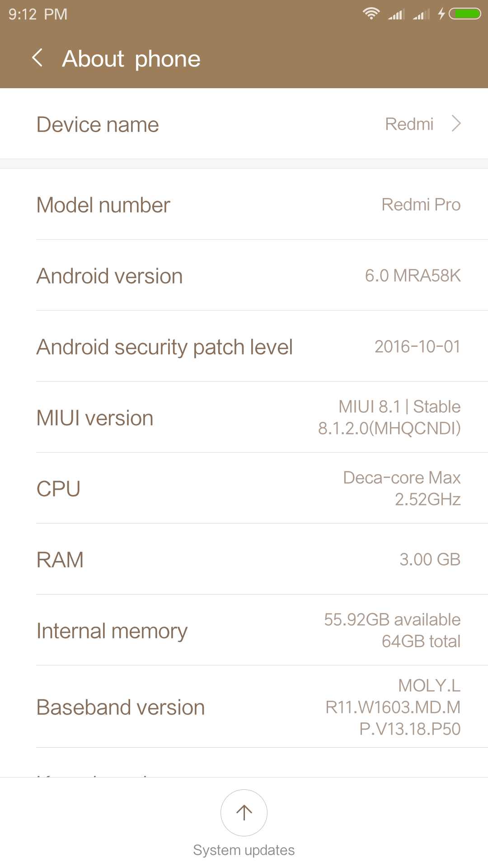Tap the second SIM signal icon
The width and height of the screenshot is (488, 868).
point(421,14)
